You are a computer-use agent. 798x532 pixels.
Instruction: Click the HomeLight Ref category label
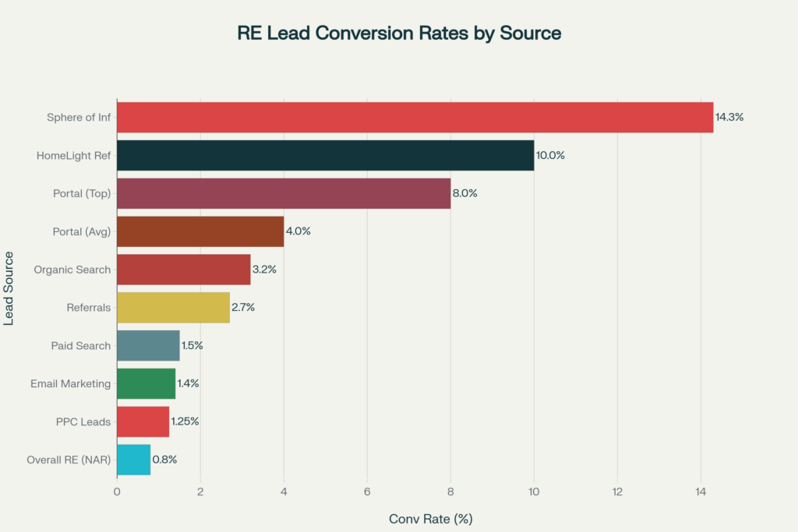74,155
